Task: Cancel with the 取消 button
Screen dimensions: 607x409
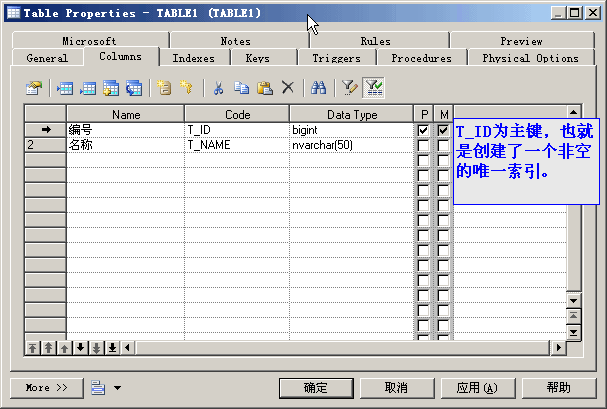Action: (x=396, y=388)
